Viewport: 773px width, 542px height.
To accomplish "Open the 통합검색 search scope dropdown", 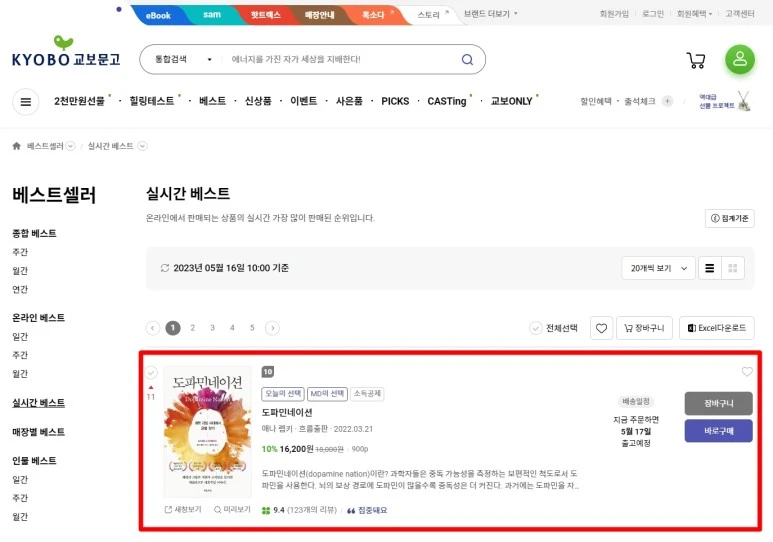I will tap(183, 59).
